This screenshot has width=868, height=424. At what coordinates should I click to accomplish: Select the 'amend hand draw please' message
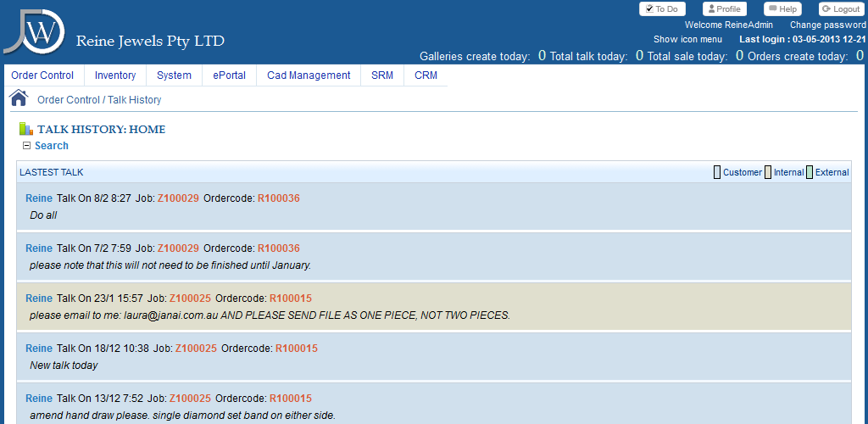pos(183,416)
